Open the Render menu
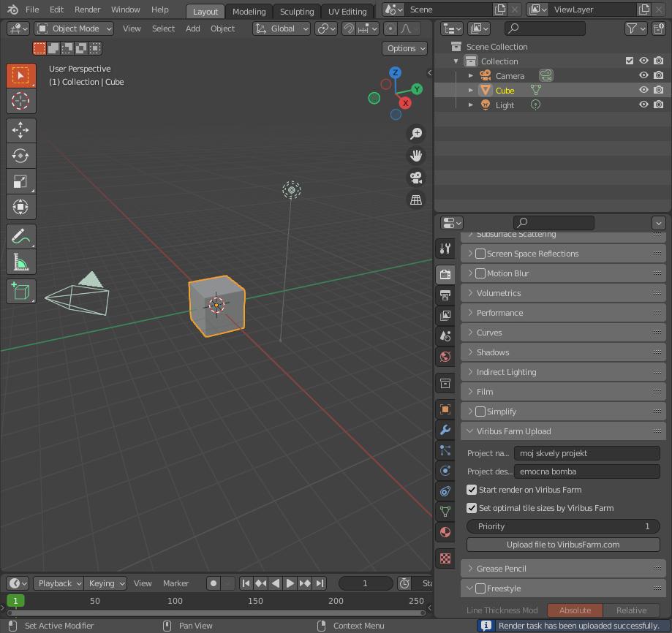 88,10
